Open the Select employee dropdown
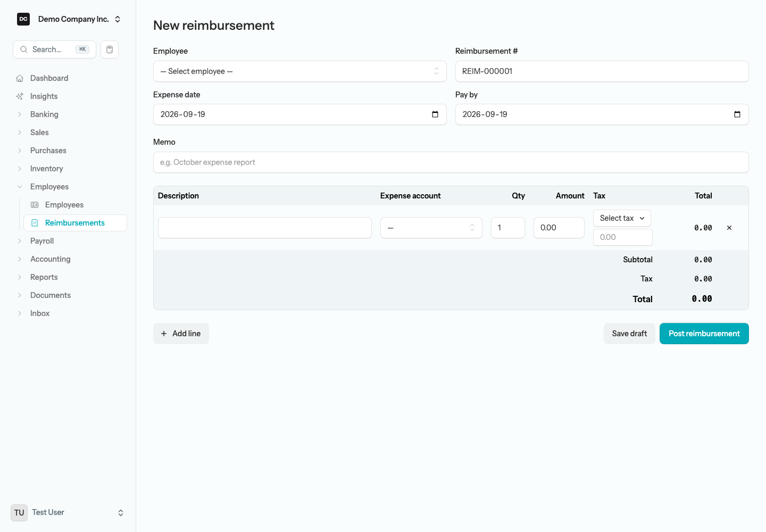Screen dimensions: 766x532 (x=300, y=71)
